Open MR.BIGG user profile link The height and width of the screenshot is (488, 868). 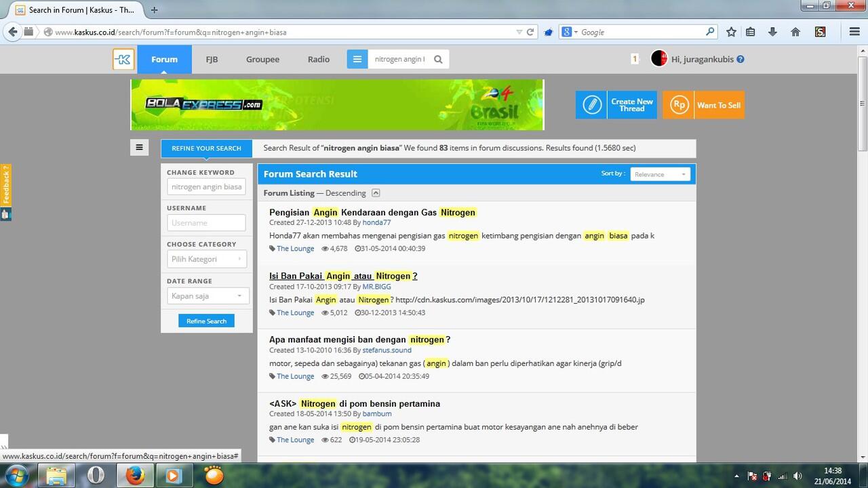tap(376, 286)
